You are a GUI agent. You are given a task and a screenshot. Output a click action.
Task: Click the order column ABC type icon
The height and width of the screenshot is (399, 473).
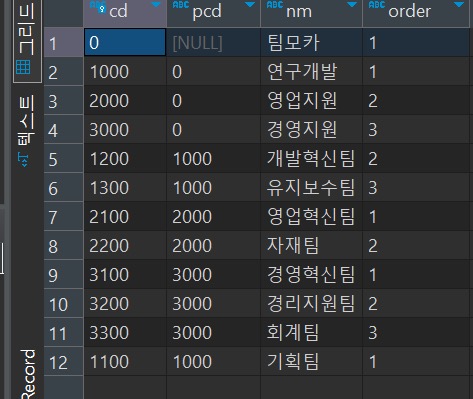tap(377, 5)
